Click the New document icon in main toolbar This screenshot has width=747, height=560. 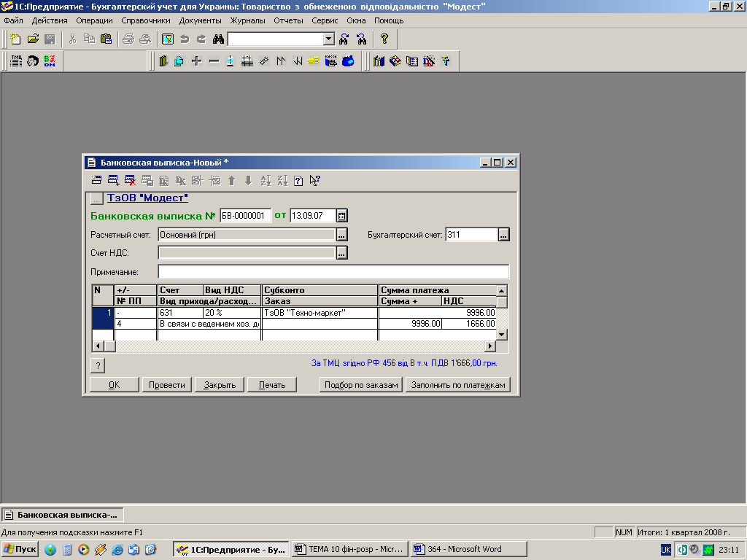pyautogui.click(x=16, y=39)
